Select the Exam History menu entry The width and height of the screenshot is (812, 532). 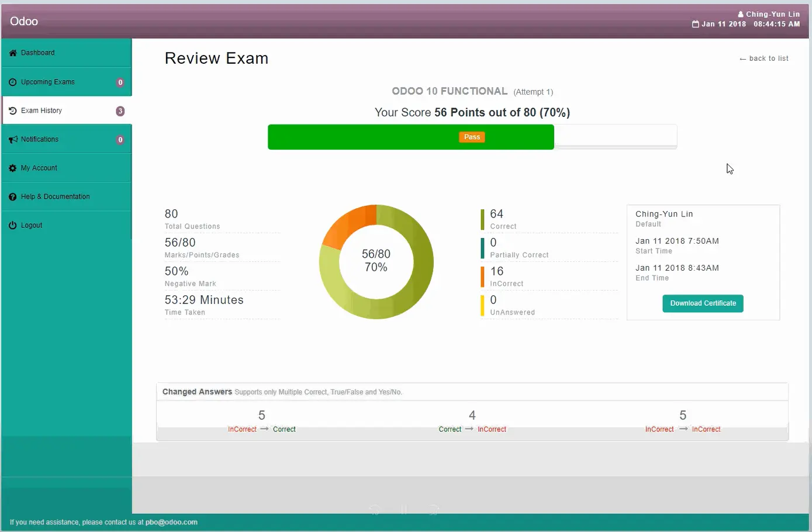[67, 110]
